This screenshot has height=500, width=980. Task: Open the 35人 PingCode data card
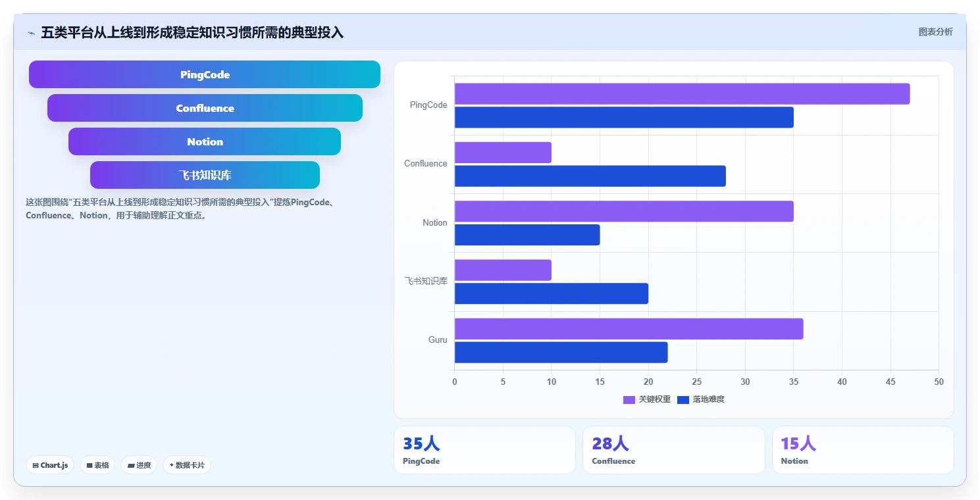click(x=484, y=450)
